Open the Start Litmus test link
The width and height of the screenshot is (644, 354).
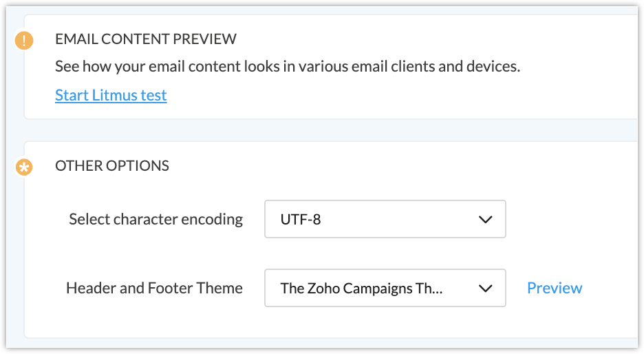coord(111,95)
